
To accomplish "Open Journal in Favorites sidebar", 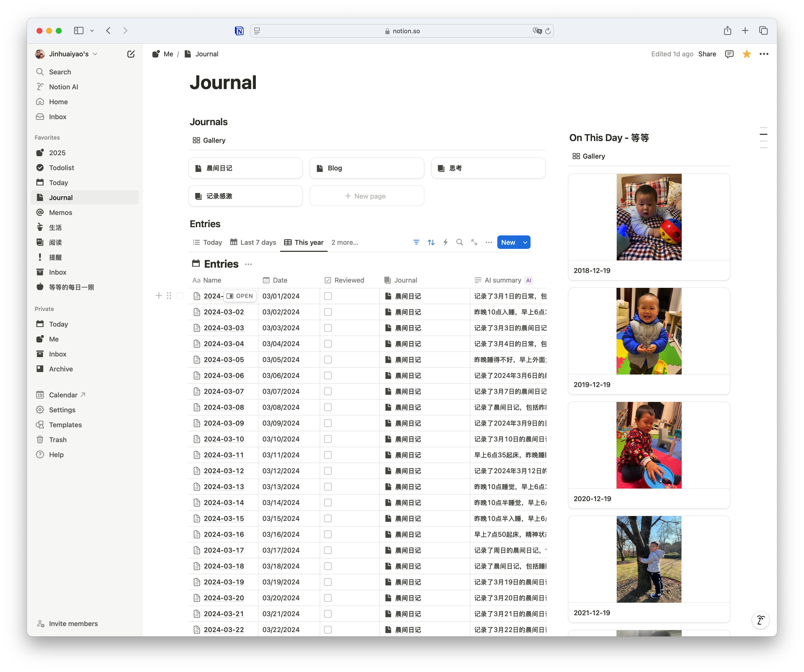I will 84,198.
